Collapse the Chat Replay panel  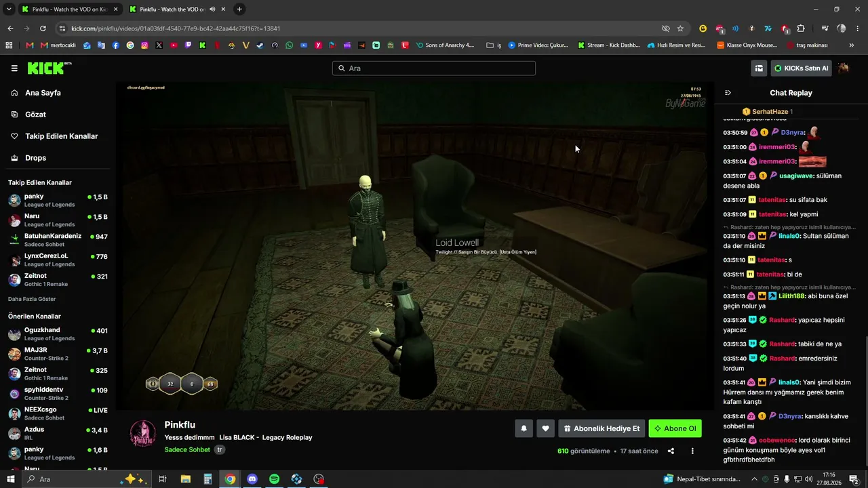[728, 93]
